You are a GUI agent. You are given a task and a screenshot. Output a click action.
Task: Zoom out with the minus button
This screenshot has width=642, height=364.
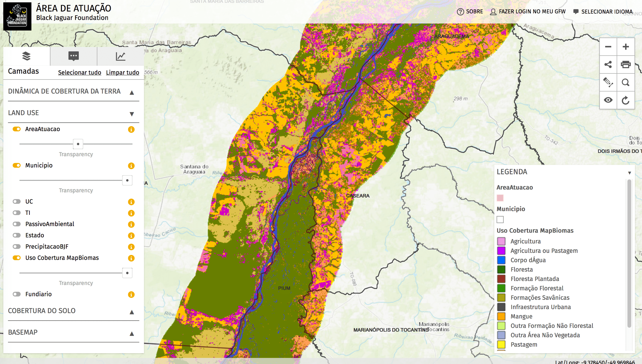[x=608, y=47]
